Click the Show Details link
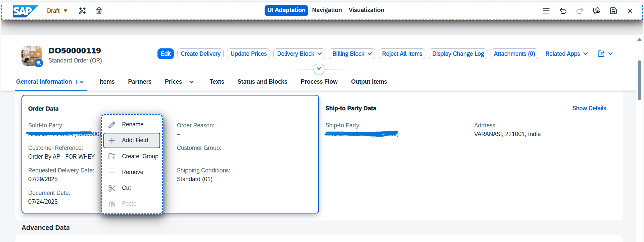Viewport: 644px width, 242px height. click(589, 108)
